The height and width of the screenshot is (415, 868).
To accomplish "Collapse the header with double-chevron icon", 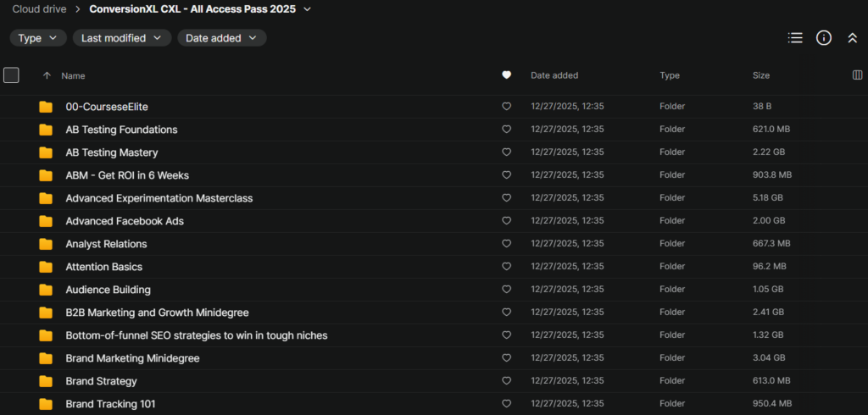I will [852, 38].
